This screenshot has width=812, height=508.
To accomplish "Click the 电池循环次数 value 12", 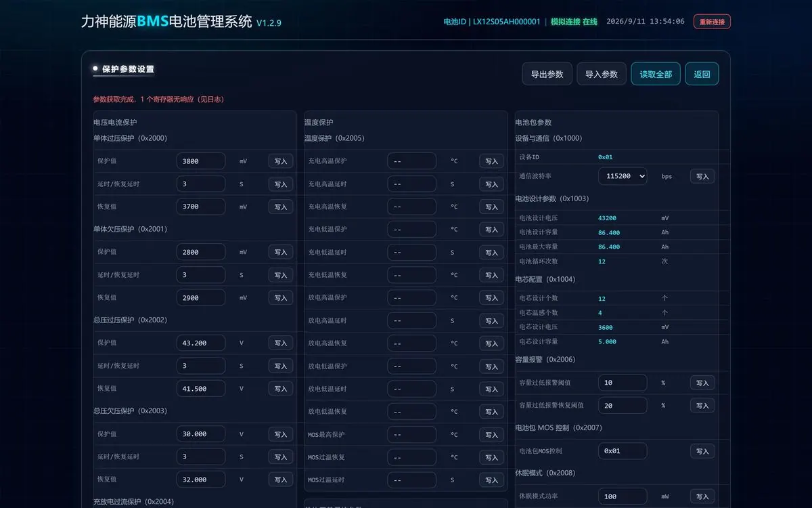I will [x=602, y=261].
